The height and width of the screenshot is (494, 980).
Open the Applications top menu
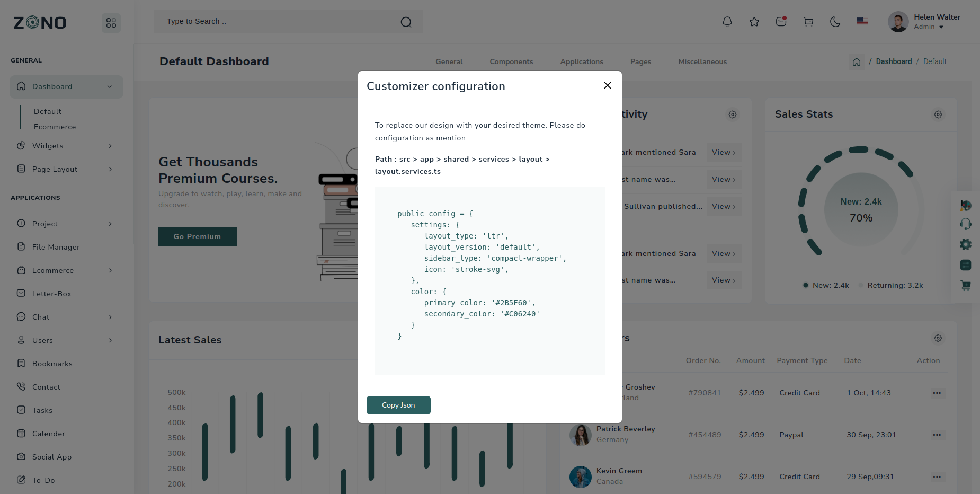click(x=582, y=61)
